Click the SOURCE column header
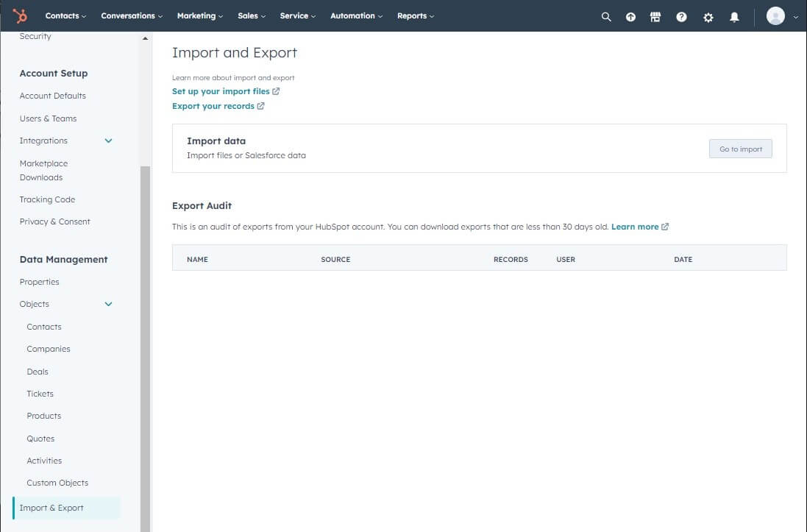Viewport: 807px width, 532px height. click(335, 260)
